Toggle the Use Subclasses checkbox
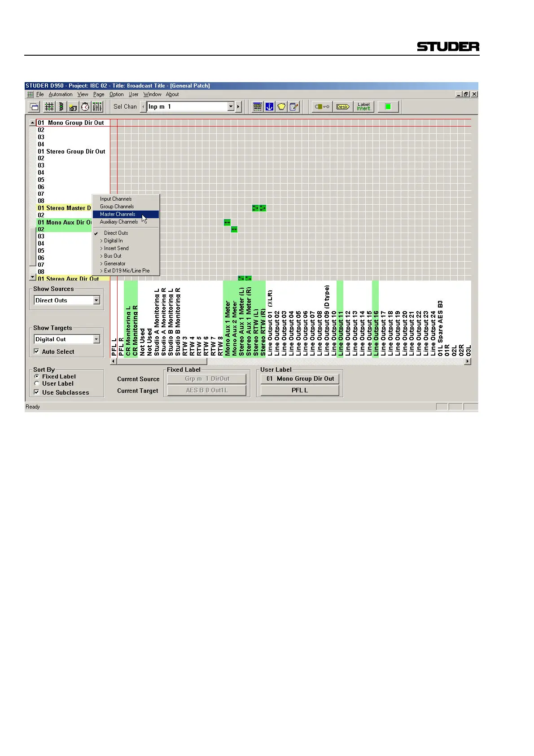 click(x=37, y=392)
